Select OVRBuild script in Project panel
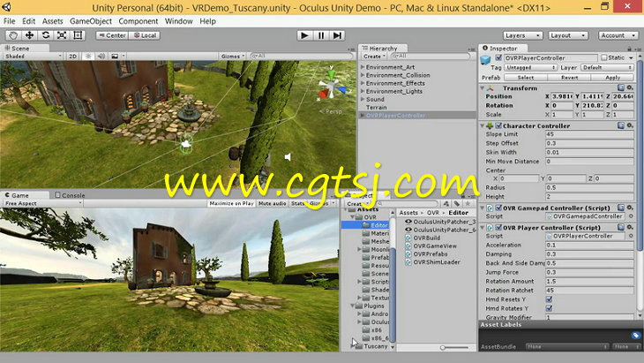Image resolution: width=644 pixels, height=363 pixels. tap(426, 238)
